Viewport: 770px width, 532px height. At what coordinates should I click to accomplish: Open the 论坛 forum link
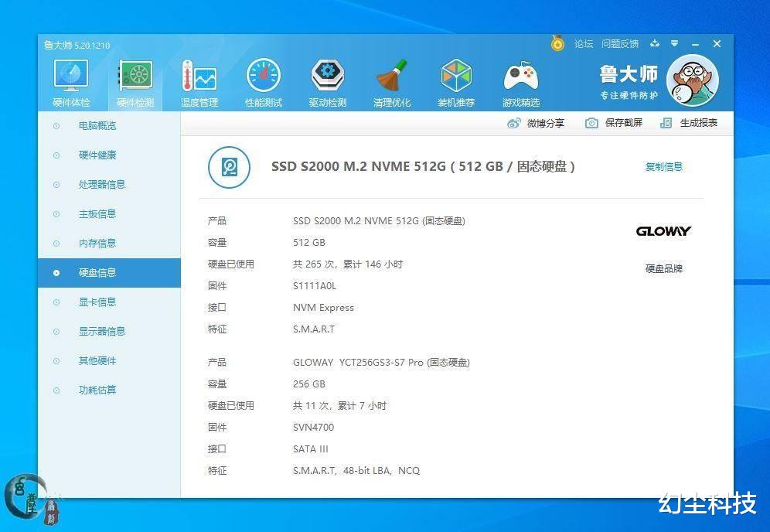point(584,44)
